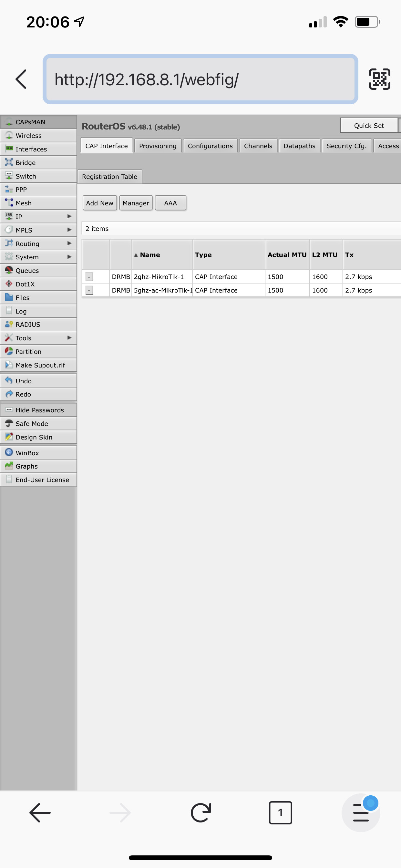This screenshot has width=401, height=868.
Task: Tap the back chevron beside URL
Action: 21,79
